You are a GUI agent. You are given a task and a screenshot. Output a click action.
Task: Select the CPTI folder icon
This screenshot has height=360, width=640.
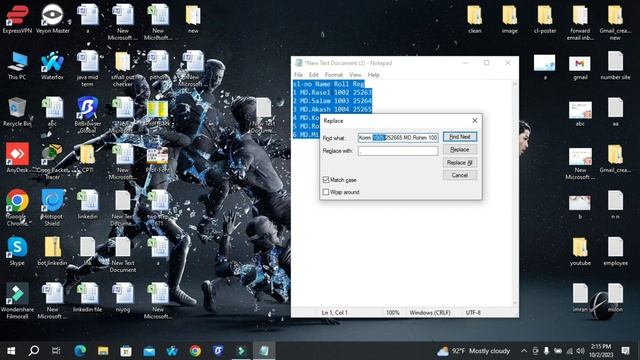point(87,159)
